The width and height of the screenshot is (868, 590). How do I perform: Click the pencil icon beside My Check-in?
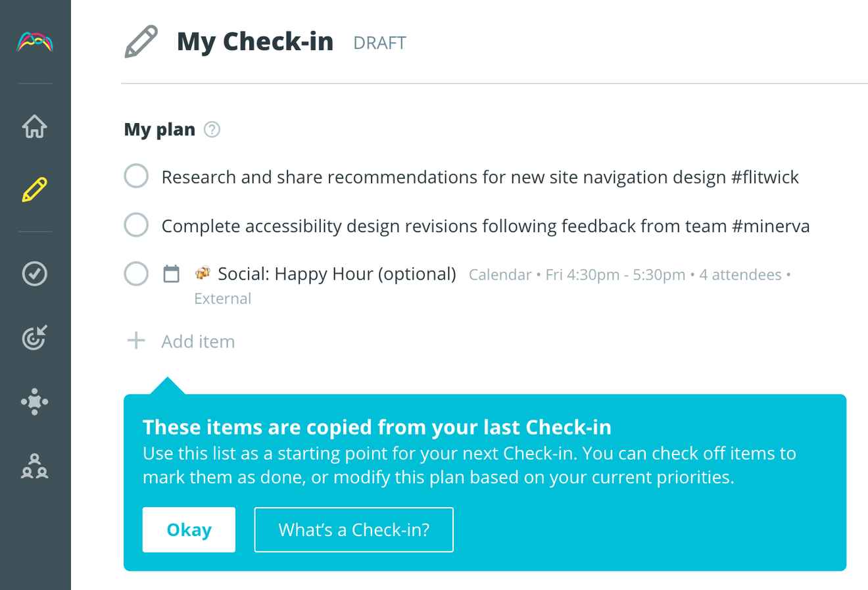tap(141, 42)
